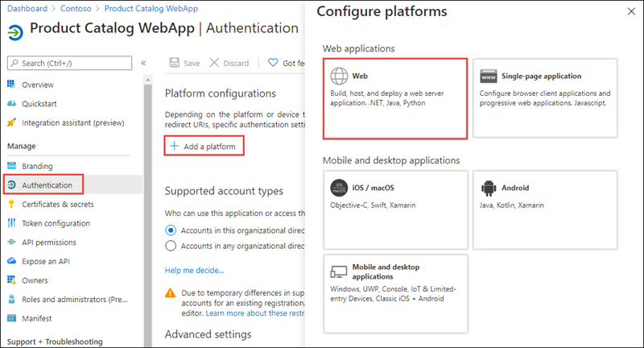644x348 pixels.
Task: Click the sidebar scrollbar up arrow
Action: pyautogui.click(x=148, y=80)
